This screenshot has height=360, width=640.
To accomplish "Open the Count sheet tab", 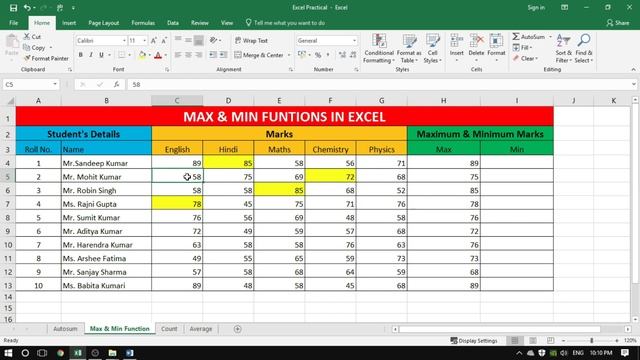I will click(169, 329).
